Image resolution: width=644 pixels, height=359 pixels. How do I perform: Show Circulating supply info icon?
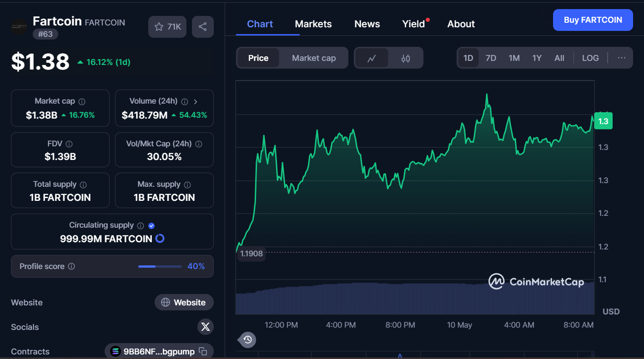point(141,226)
